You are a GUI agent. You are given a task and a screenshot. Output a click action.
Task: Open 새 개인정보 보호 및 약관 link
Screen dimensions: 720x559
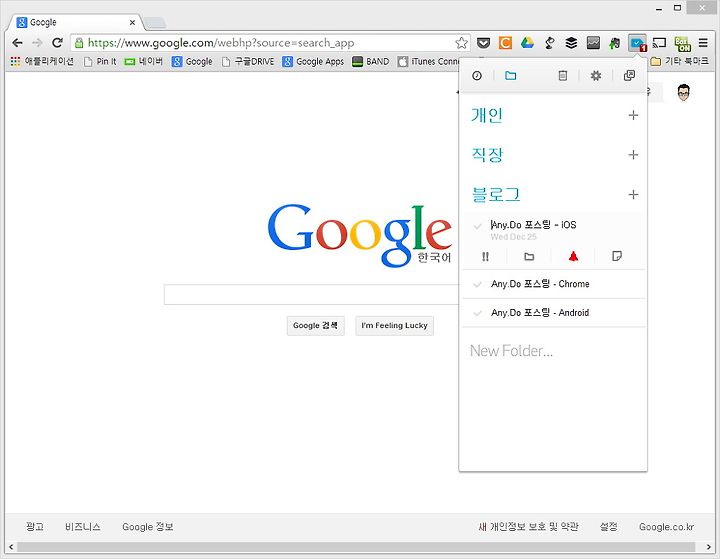pyautogui.click(x=529, y=527)
